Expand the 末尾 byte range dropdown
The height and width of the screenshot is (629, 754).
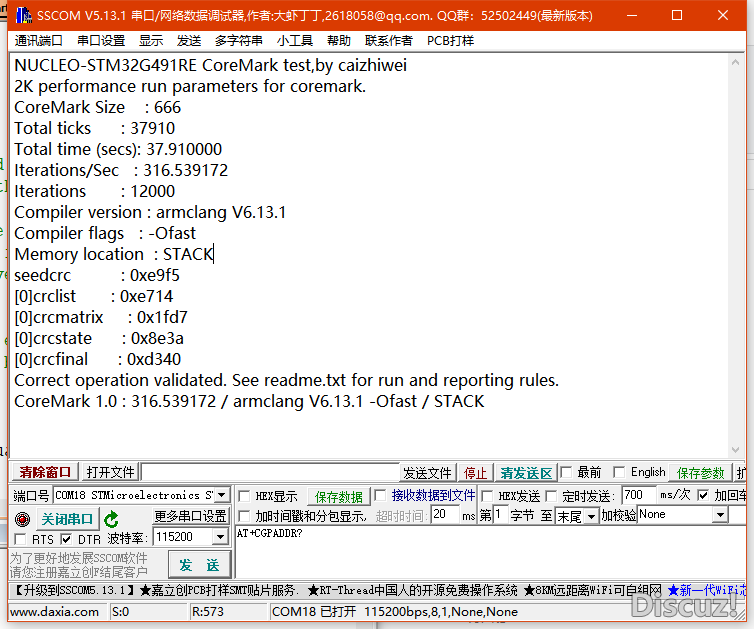pos(591,516)
